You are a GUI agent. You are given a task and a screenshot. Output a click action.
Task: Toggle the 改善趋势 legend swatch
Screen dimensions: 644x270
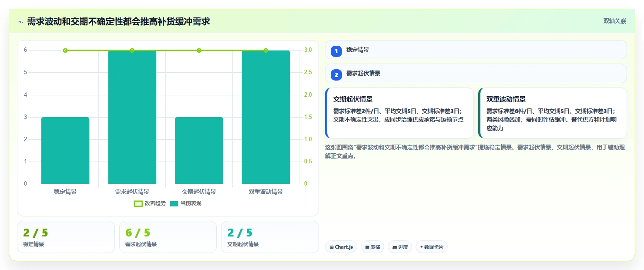[138, 203]
